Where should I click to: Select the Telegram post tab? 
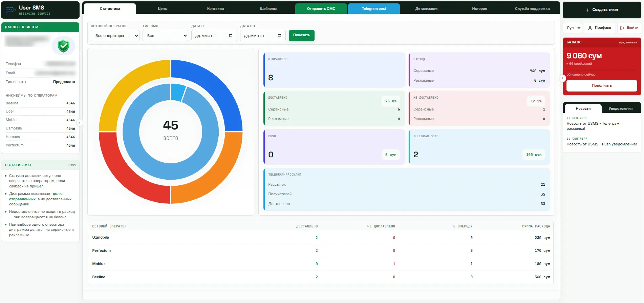click(x=374, y=9)
